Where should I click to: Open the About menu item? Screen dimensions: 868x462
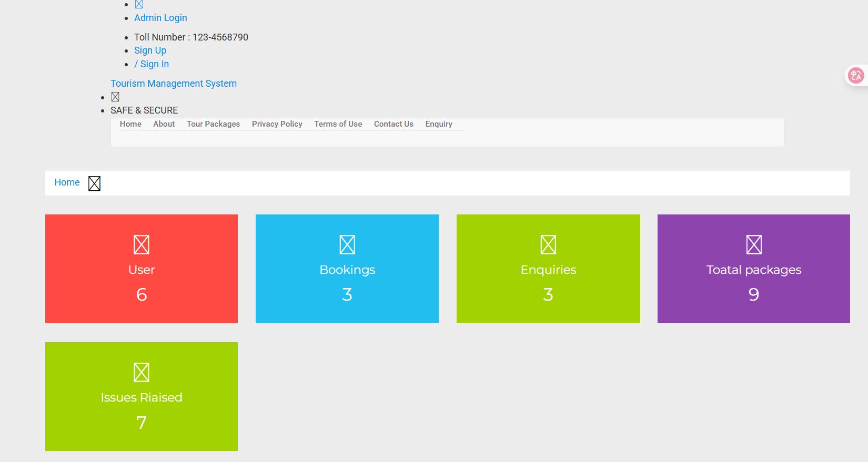pyautogui.click(x=164, y=124)
